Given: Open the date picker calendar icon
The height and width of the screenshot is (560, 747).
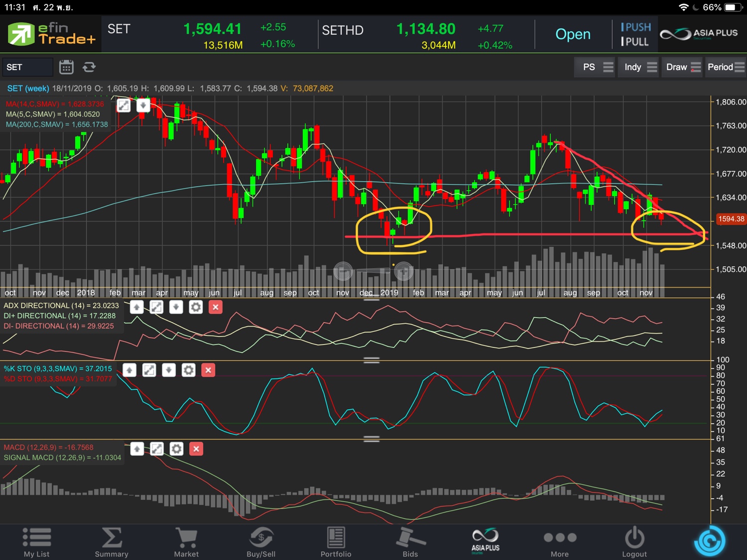Looking at the screenshot, I should 66,67.
